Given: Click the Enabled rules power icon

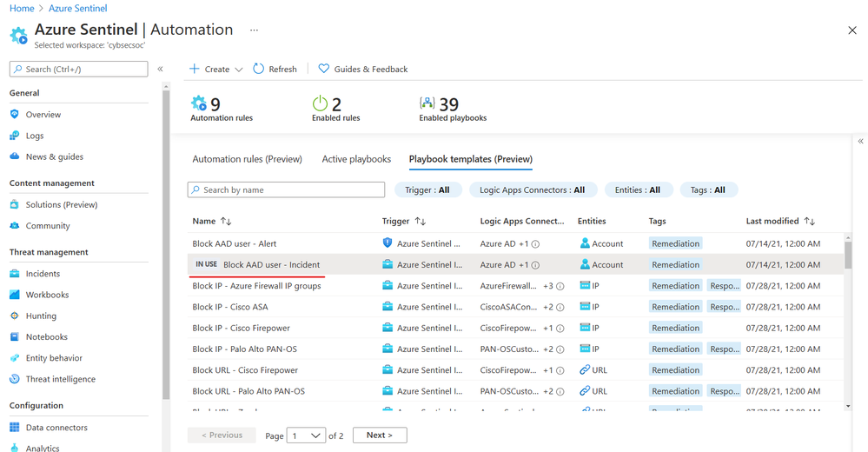Looking at the screenshot, I should (320, 103).
